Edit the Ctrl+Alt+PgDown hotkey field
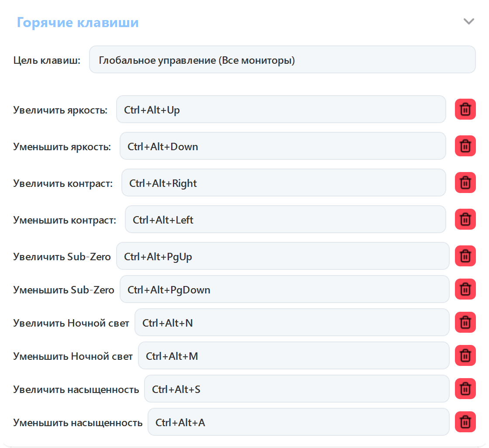The height and width of the screenshot is (448, 489). pyautogui.click(x=284, y=289)
